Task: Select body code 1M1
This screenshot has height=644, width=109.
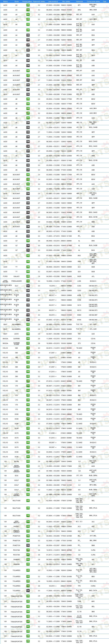Action: [79, 334]
